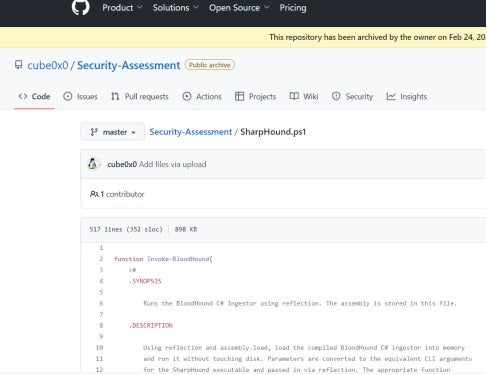Go to the Actions tab
The width and height of the screenshot is (487, 375).
(202, 97)
